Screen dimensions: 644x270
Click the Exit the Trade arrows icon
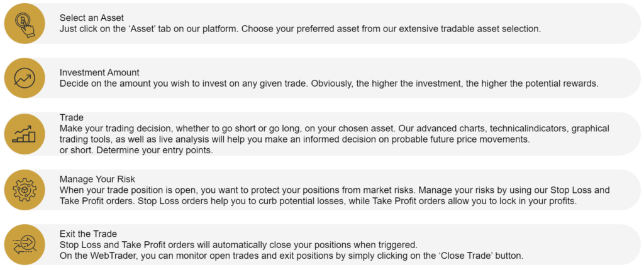point(25,244)
